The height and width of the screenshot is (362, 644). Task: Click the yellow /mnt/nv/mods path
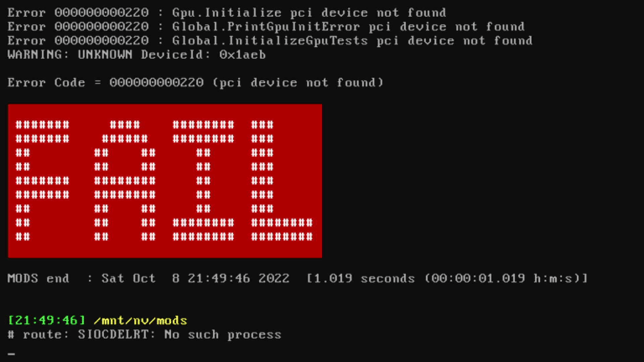(141, 320)
